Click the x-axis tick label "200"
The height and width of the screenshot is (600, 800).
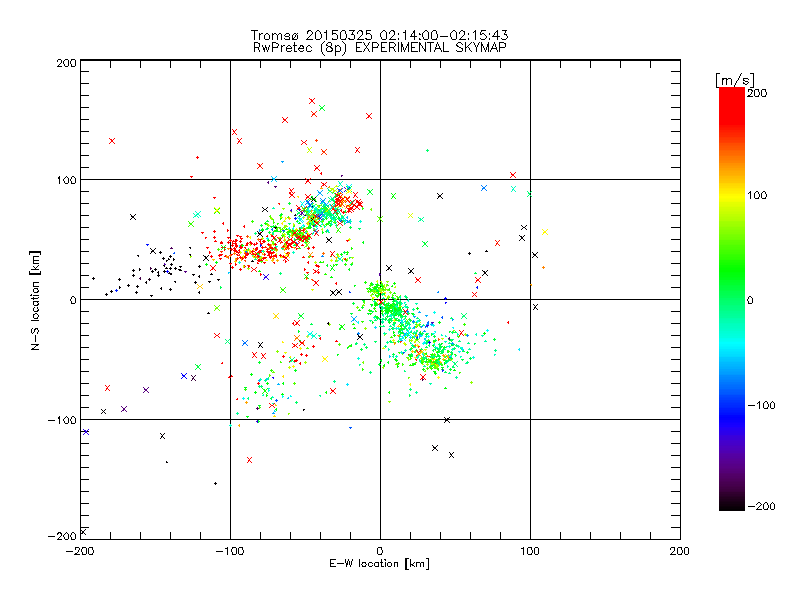[680, 552]
